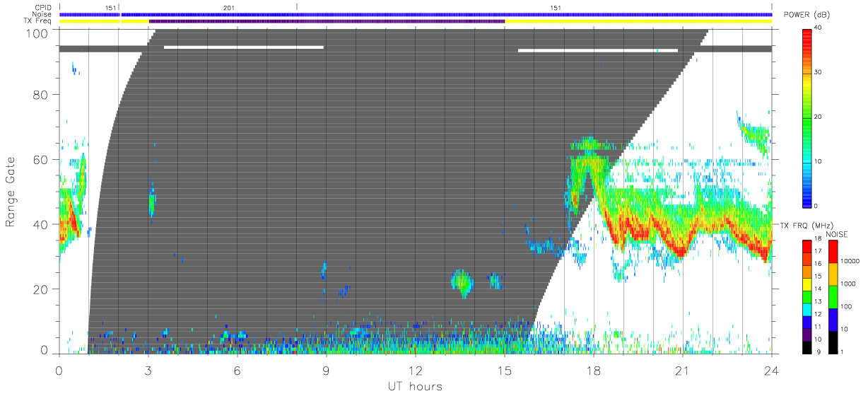Click the green echo patch near 13.5 UT

point(462,283)
